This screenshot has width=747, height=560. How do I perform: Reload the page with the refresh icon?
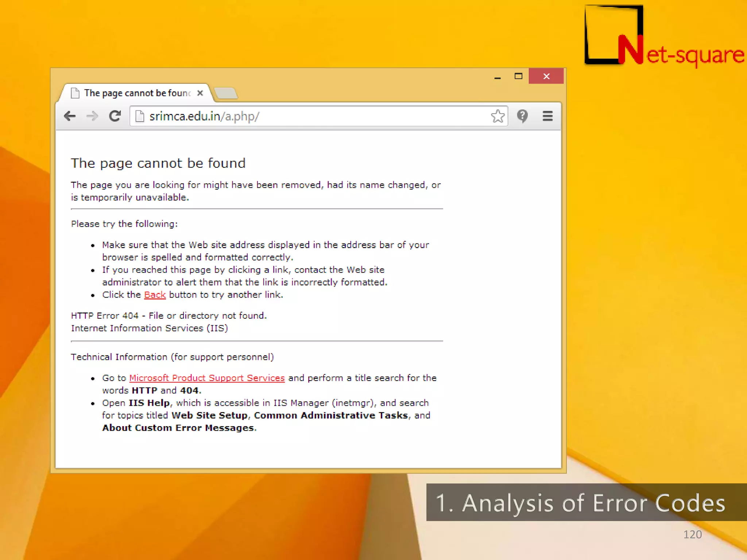click(x=115, y=116)
